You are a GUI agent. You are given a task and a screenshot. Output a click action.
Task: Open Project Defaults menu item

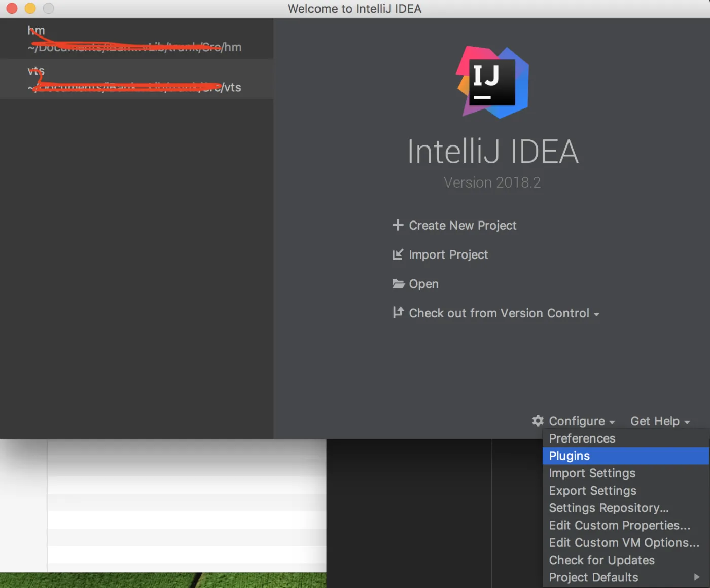[x=626, y=577]
